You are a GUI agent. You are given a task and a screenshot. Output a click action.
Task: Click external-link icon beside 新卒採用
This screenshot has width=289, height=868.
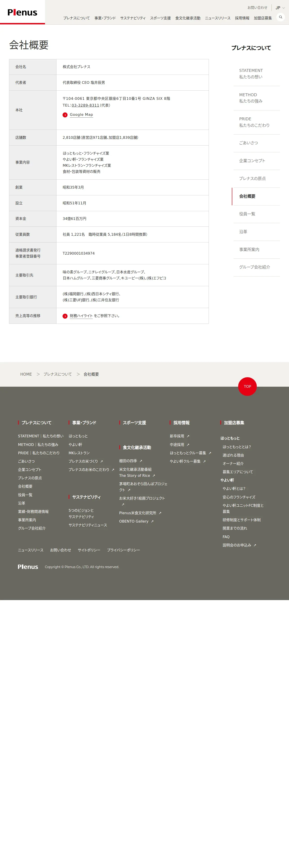pos(188,436)
